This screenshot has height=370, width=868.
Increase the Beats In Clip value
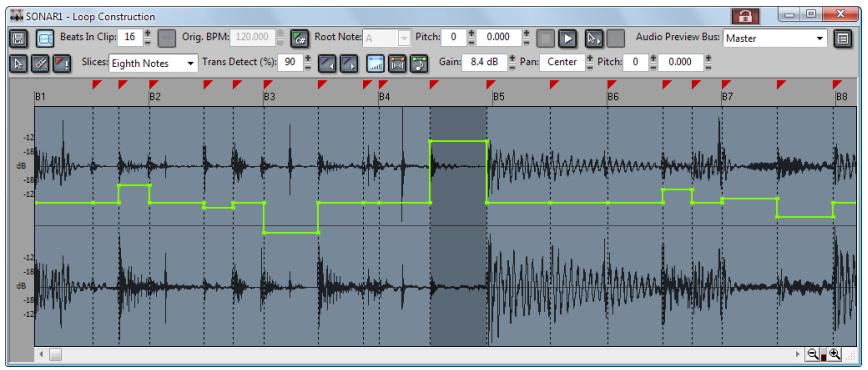point(148,34)
